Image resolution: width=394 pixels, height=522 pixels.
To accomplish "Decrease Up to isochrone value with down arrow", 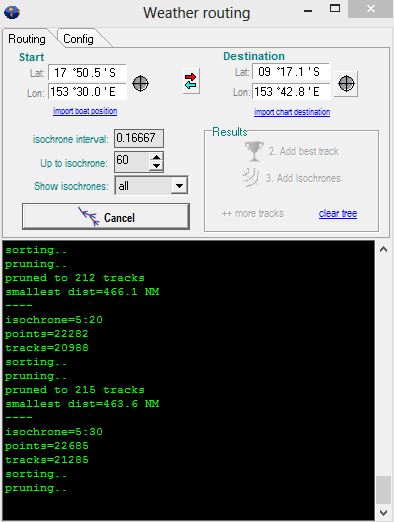I will pyautogui.click(x=156, y=166).
